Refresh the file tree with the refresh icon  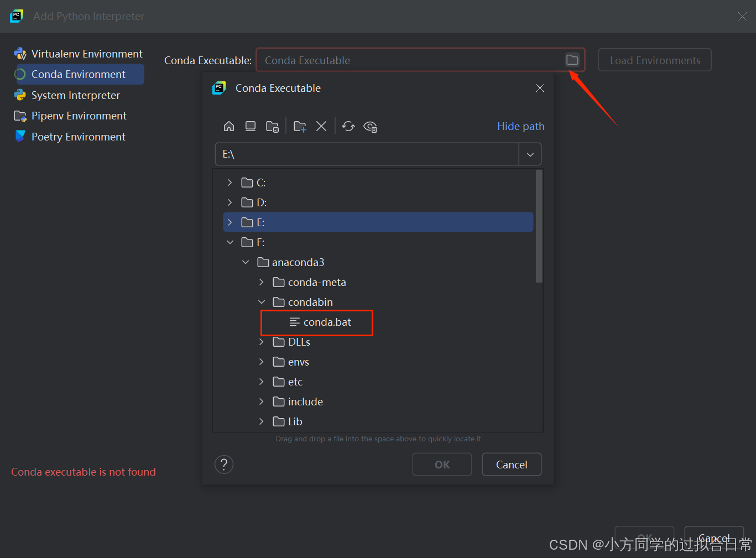(348, 126)
